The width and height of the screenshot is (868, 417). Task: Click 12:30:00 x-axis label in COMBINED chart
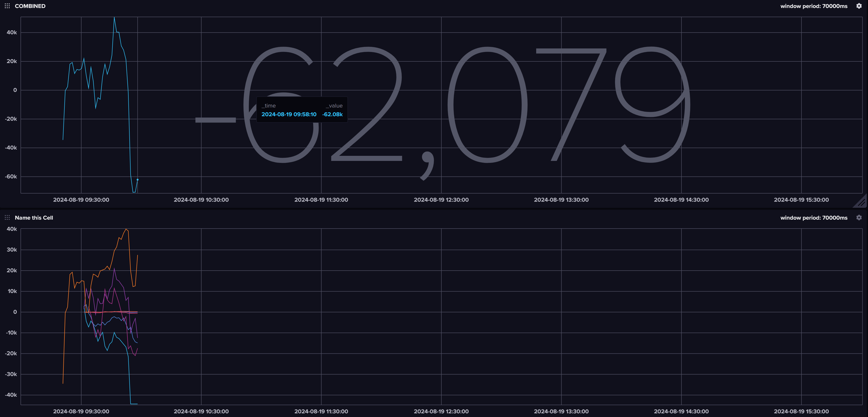441,200
